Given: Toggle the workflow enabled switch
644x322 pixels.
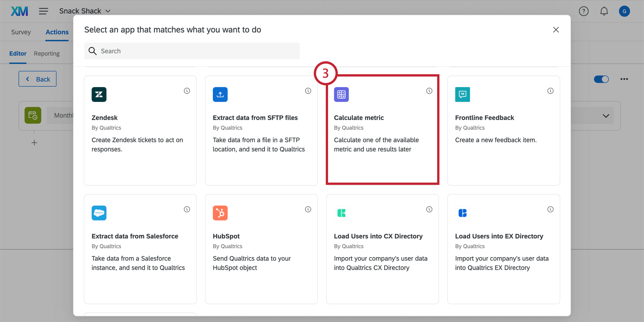Looking at the screenshot, I should pos(601,79).
